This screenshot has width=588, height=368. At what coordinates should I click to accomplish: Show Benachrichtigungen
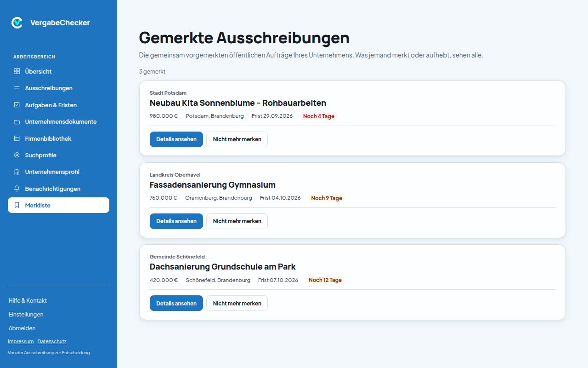click(x=58, y=189)
